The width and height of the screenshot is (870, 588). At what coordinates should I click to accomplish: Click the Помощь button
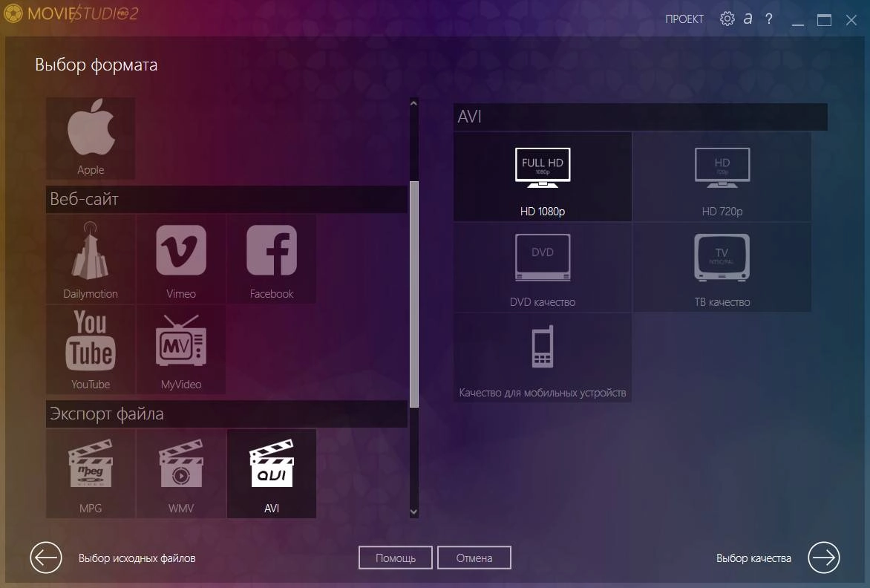tap(395, 558)
